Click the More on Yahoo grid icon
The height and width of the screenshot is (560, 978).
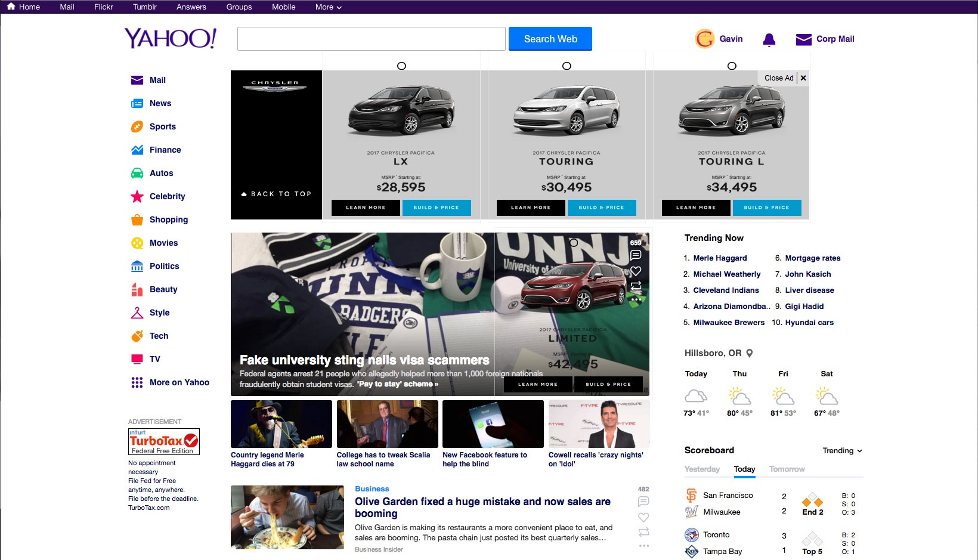click(x=137, y=382)
